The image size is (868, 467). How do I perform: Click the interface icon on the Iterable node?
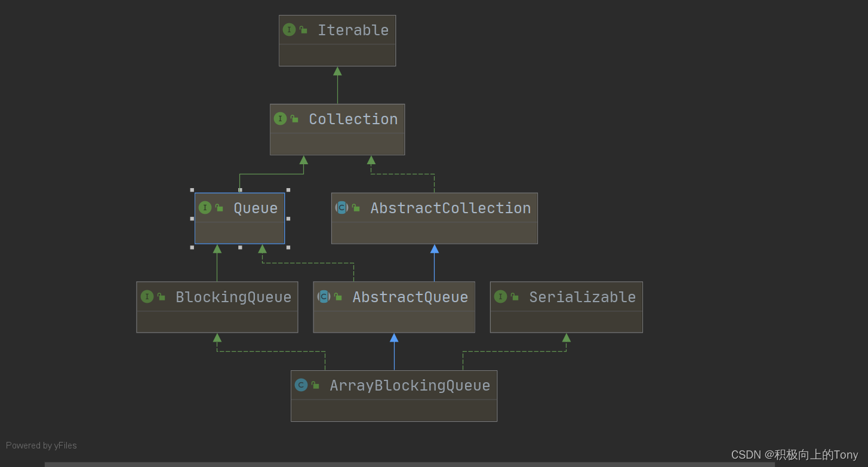(x=290, y=29)
